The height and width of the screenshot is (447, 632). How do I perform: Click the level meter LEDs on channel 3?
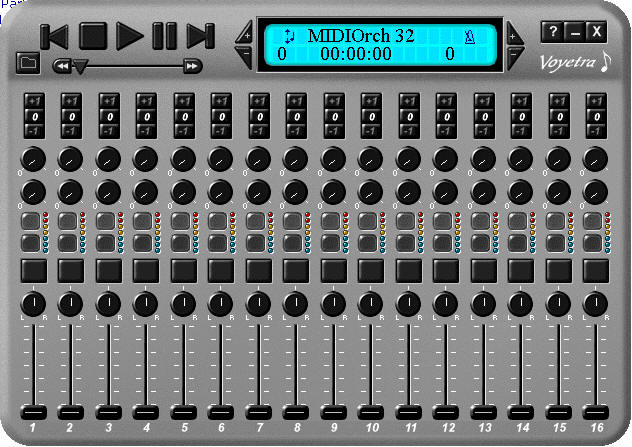[x=120, y=233]
